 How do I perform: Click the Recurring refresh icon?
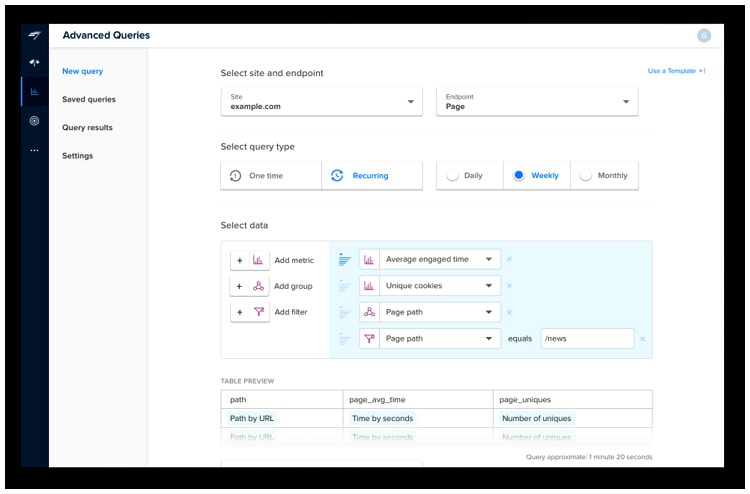pyautogui.click(x=337, y=176)
